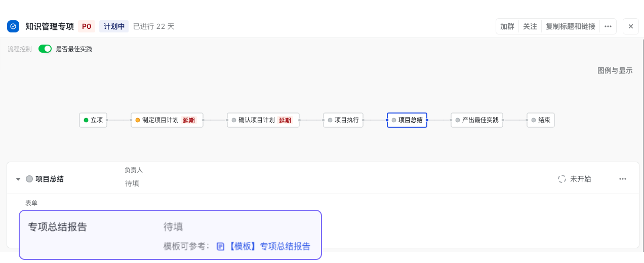The width and height of the screenshot is (644, 263).
Task: Click the 负责人 待填 field
Action: point(132,183)
